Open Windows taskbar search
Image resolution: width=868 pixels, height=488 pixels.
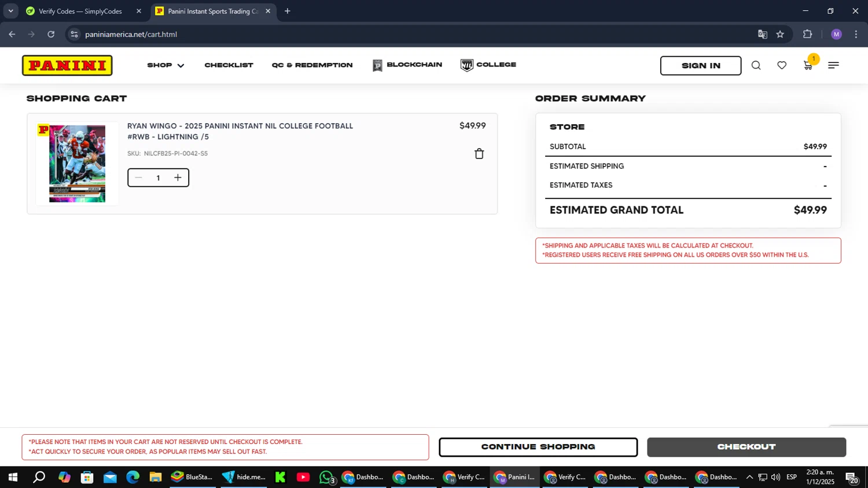39,477
